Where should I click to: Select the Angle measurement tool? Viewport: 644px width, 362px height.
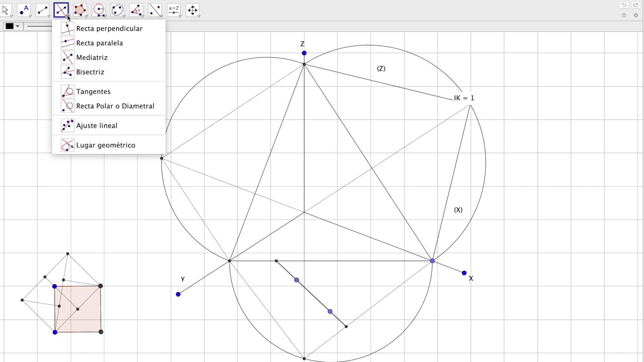click(x=136, y=10)
